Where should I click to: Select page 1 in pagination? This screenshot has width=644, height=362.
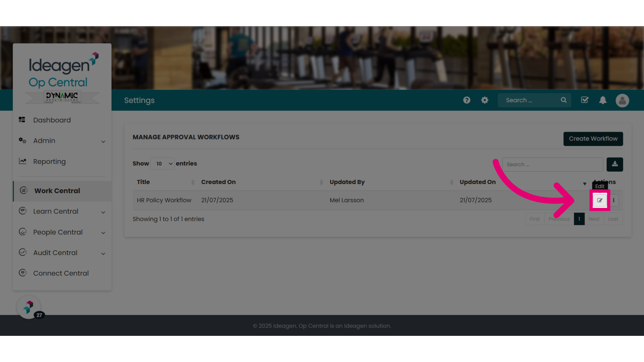pos(579,219)
